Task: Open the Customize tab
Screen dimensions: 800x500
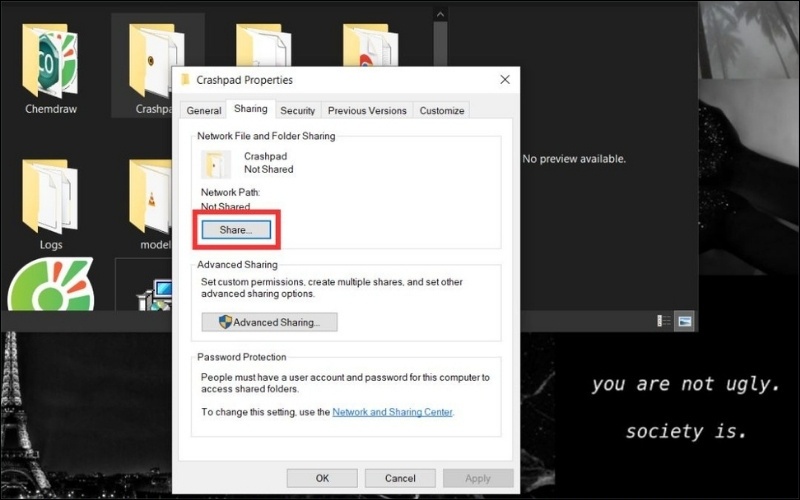Action: 442,111
